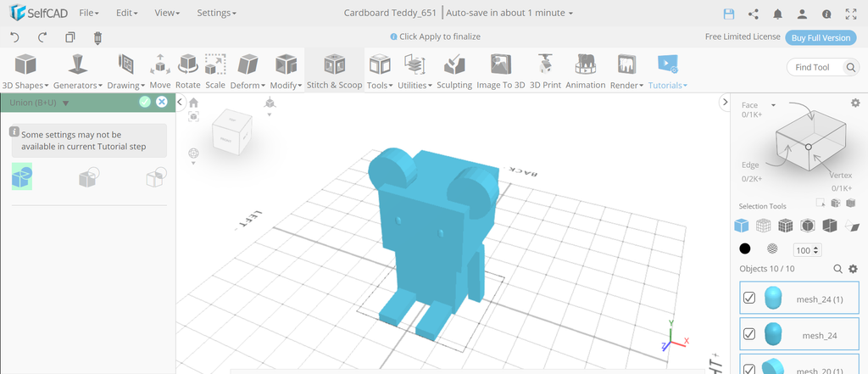
Task: Open the Utilities tool
Action: point(415,72)
